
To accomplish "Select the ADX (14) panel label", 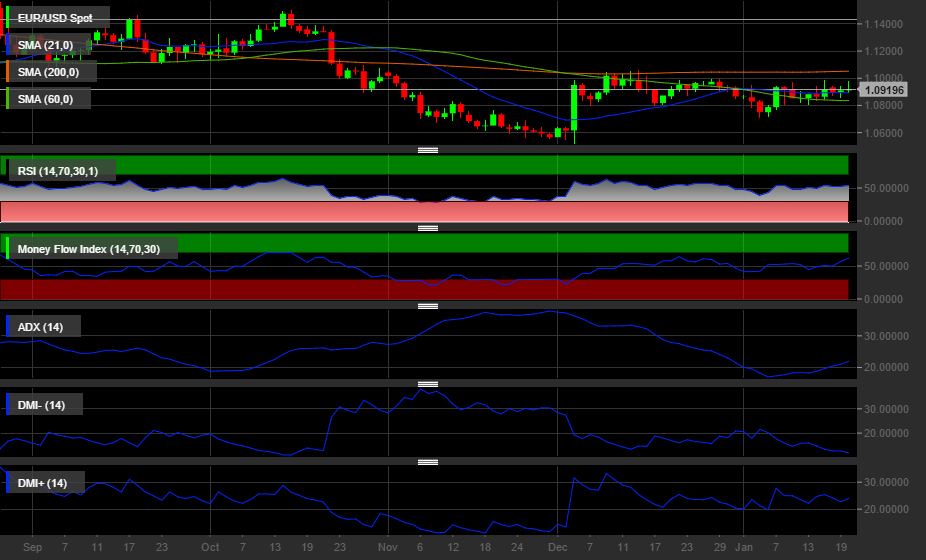I will click(40, 327).
